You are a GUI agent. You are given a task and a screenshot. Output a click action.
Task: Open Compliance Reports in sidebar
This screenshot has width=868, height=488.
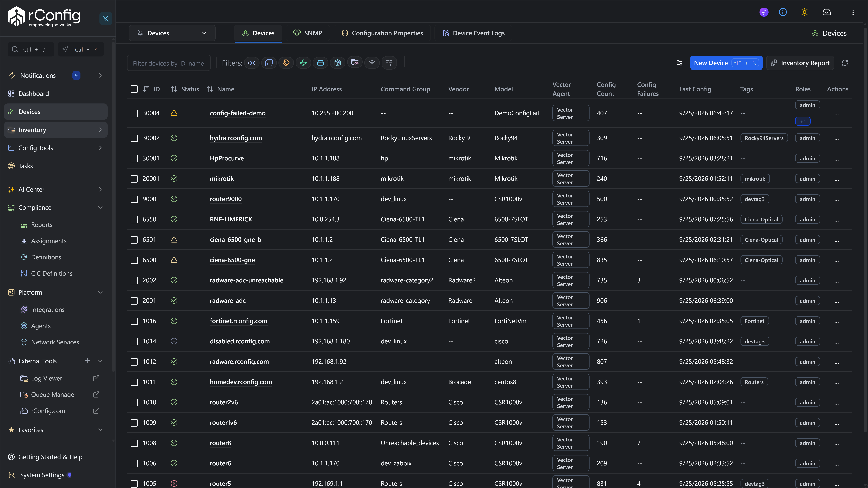42,225
